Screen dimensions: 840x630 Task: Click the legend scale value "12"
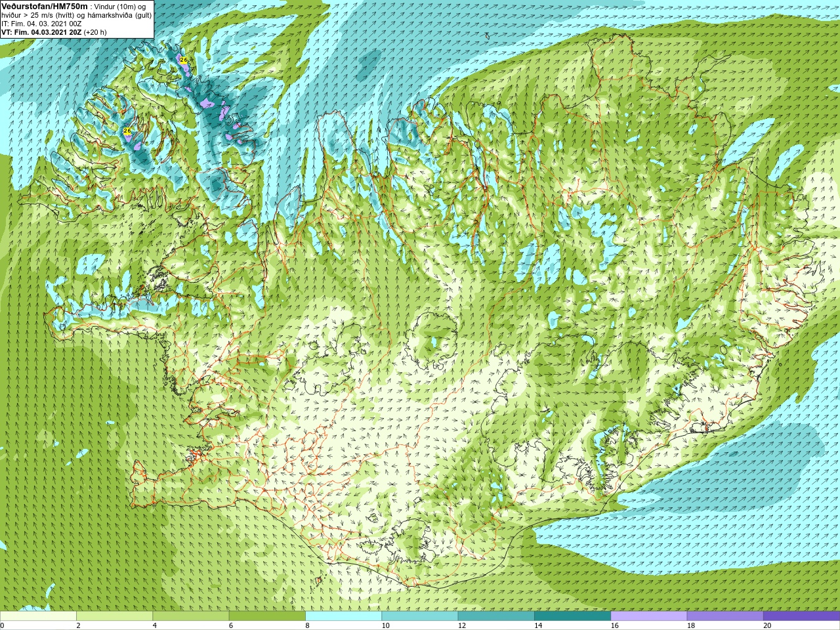[461, 625]
